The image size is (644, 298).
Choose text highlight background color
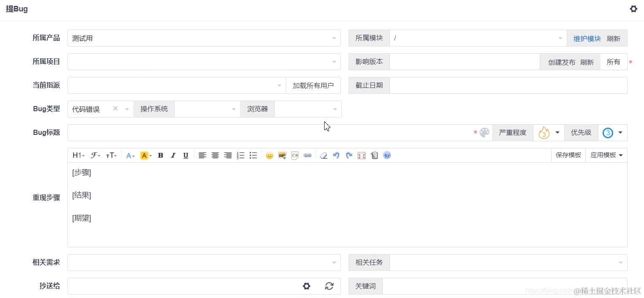146,156
